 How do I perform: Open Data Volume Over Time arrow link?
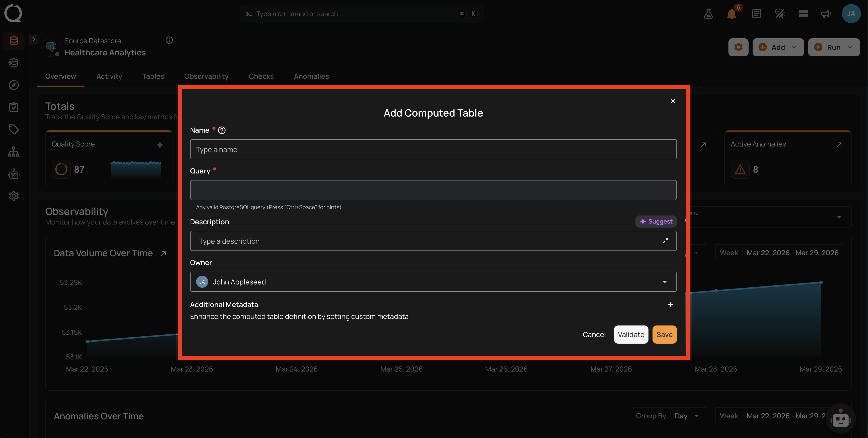click(x=163, y=253)
